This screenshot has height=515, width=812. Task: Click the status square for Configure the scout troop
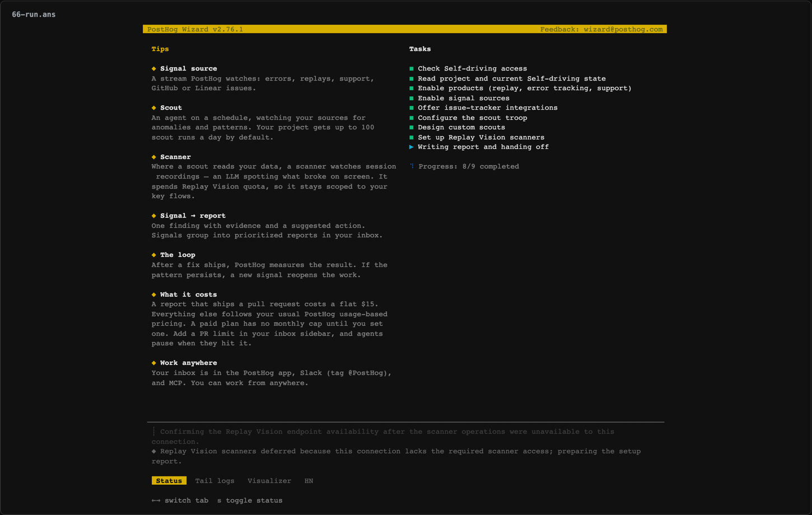point(412,118)
